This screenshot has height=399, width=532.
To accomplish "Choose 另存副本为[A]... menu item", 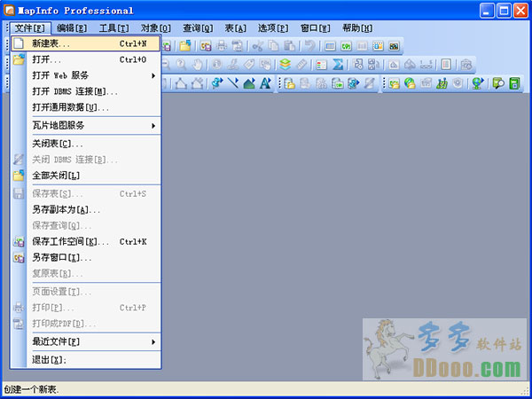I will [85, 209].
